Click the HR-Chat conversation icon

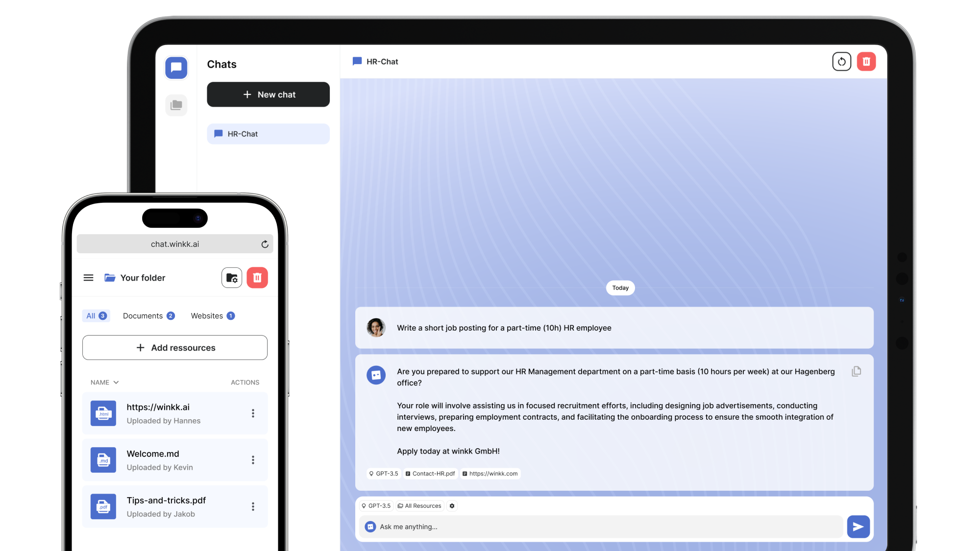point(218,133)
